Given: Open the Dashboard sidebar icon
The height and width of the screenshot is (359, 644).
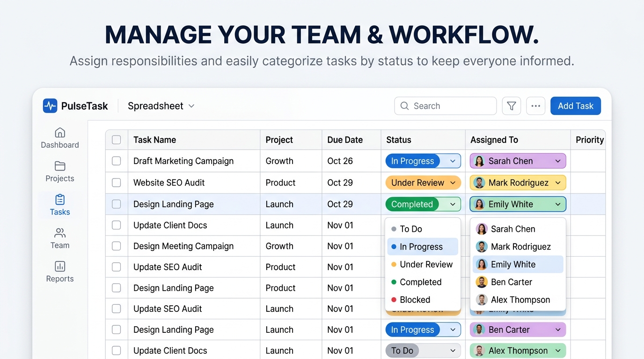Looking at the screenshot, I should click(60, 133).
